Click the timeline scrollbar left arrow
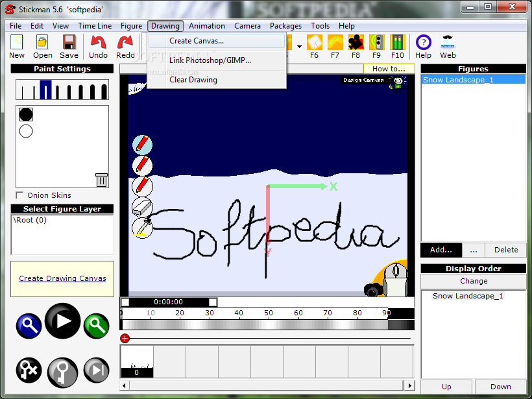The height and width of the screenshot is (399, 532). tap(124, 385)
